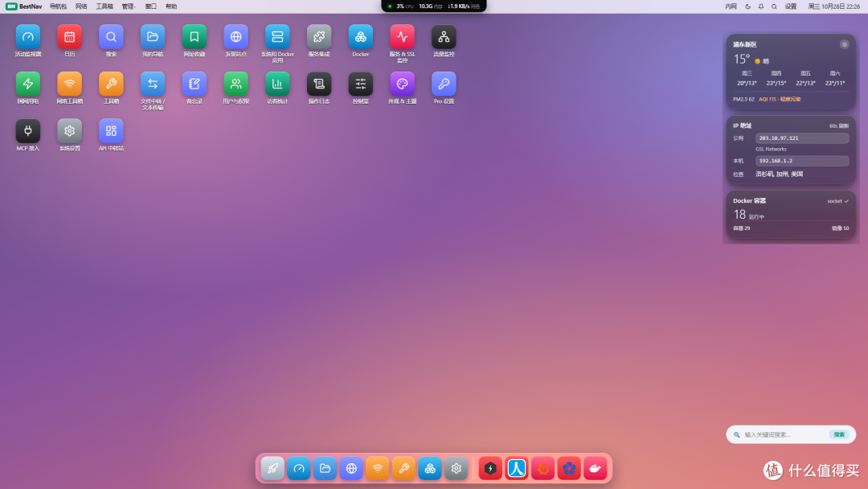Open the 系统设置 gear desktop icon
Screen dimensions: 868x489
click(x=69, y=131)
